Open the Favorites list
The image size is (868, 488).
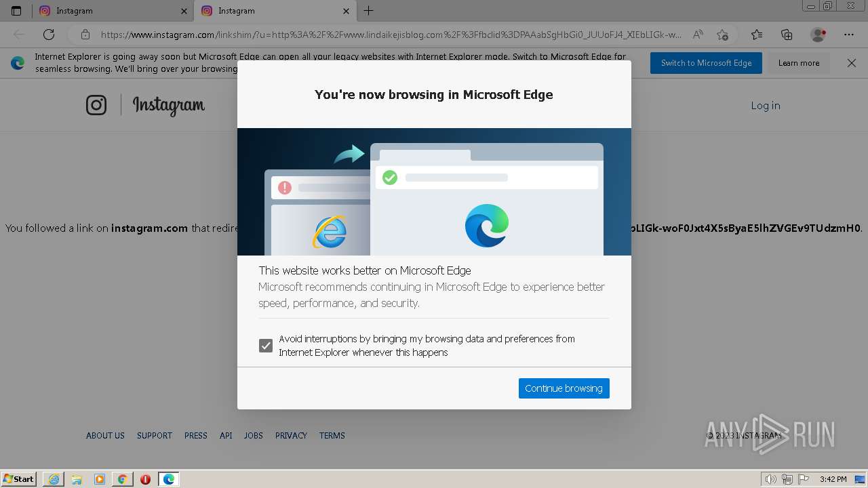pos(757,35)
